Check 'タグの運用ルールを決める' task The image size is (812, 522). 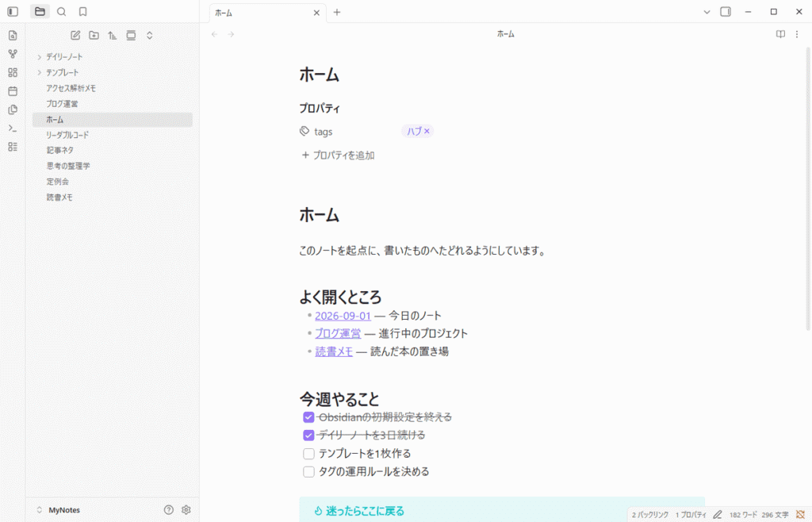pyautogui.click(x=308, y=472)
